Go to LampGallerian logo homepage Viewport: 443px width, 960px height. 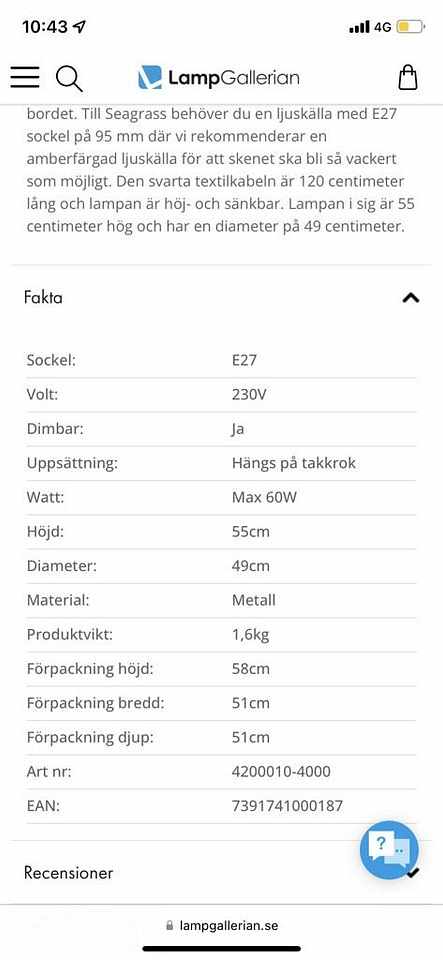218,78
